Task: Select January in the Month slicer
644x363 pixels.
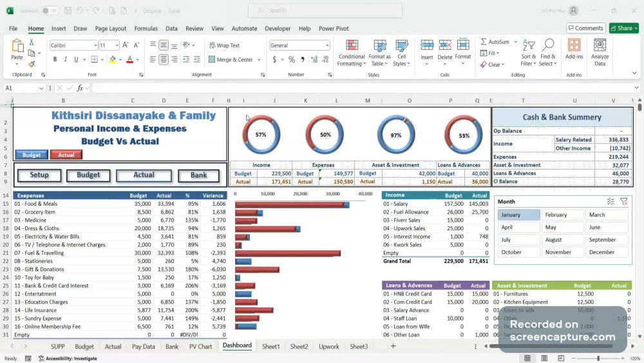Action: pyautogui.click(x=518, y=215)
